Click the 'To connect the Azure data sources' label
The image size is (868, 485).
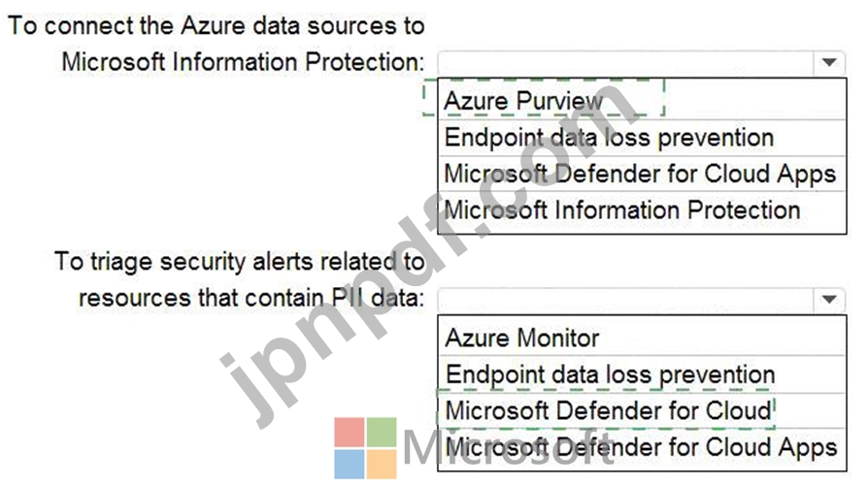216,26
